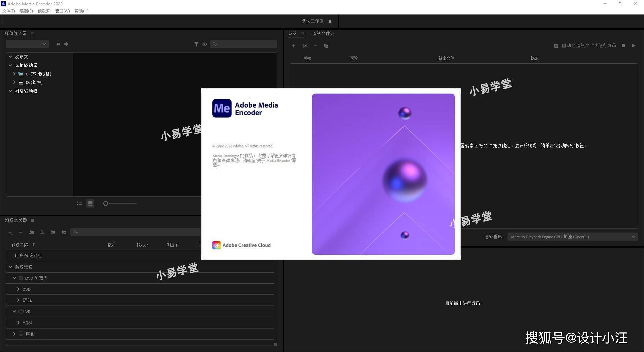Screen dimensions: 644x352
Task: Switch Media Browser to list view
Action: (79, 203)
